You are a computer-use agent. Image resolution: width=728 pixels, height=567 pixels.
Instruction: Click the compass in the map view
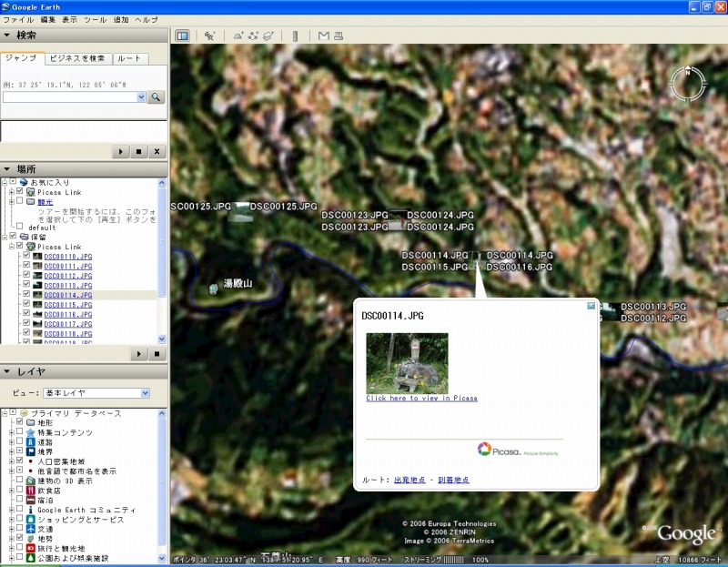pyautogui.click(x=688, y=83)
